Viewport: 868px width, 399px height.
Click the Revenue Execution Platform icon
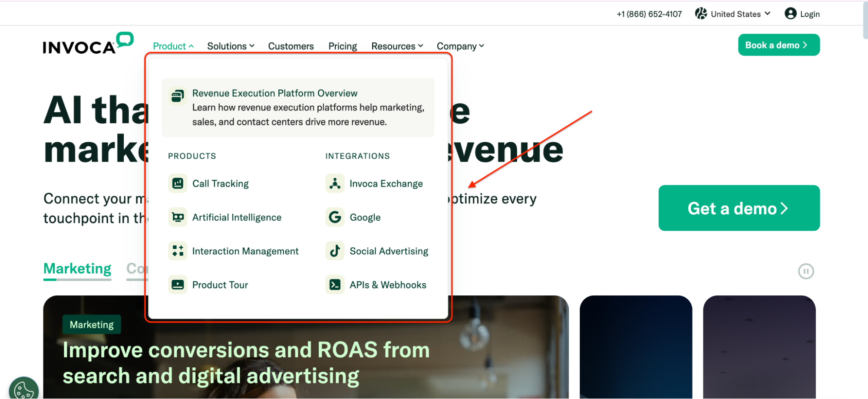[178, 96]
